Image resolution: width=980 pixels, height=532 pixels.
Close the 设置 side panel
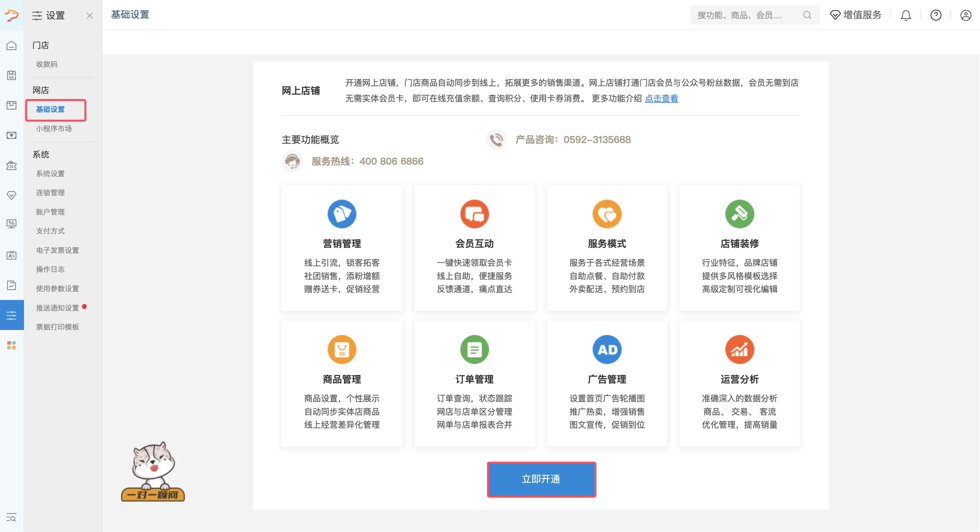click(x=89, y=16)
